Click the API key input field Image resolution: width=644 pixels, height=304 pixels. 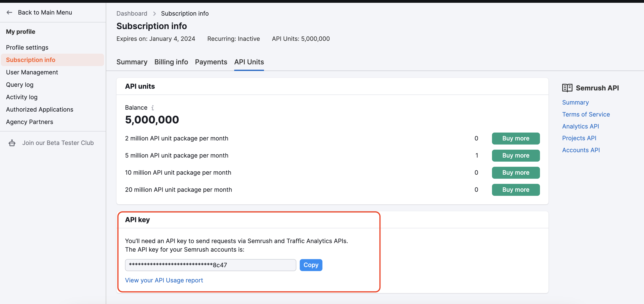(x=210, y=265)
